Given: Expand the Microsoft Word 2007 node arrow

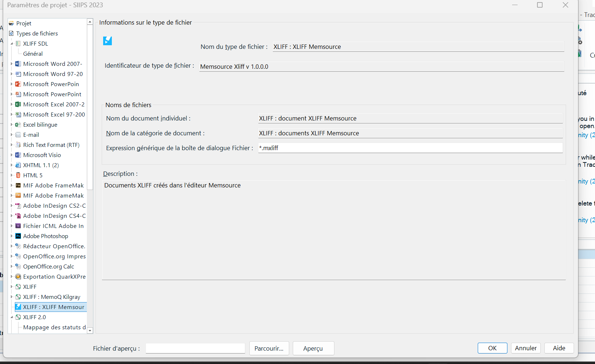Looking at the screenshot, I should tap(12, 64).
